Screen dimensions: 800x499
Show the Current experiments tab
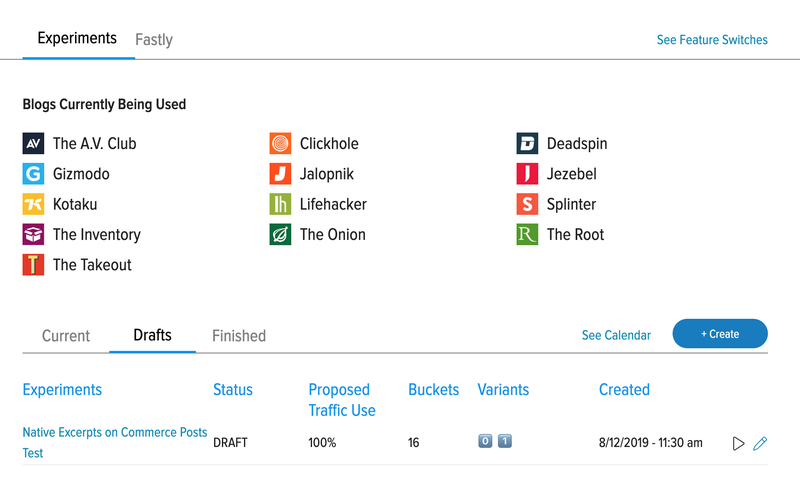[66, 336]
